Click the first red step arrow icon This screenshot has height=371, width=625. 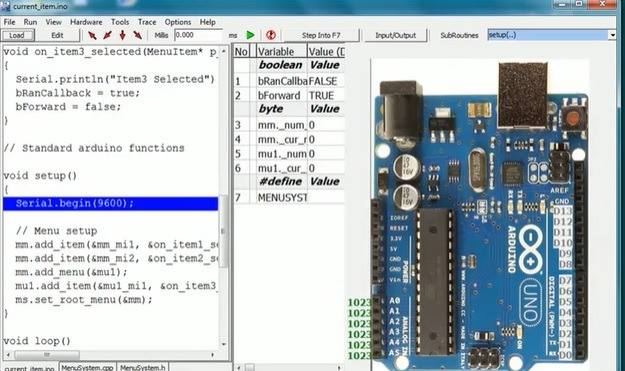pos(92,35)
